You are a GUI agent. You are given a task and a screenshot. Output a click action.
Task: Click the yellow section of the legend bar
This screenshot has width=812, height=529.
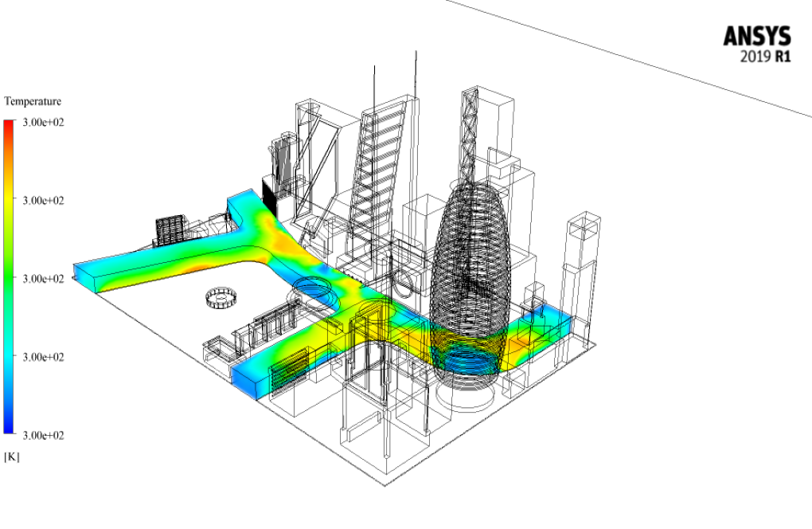[x=9, y=201]
